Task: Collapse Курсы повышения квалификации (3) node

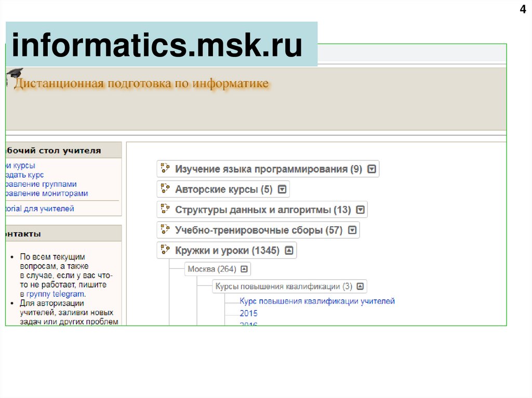Action: (360, 286)
